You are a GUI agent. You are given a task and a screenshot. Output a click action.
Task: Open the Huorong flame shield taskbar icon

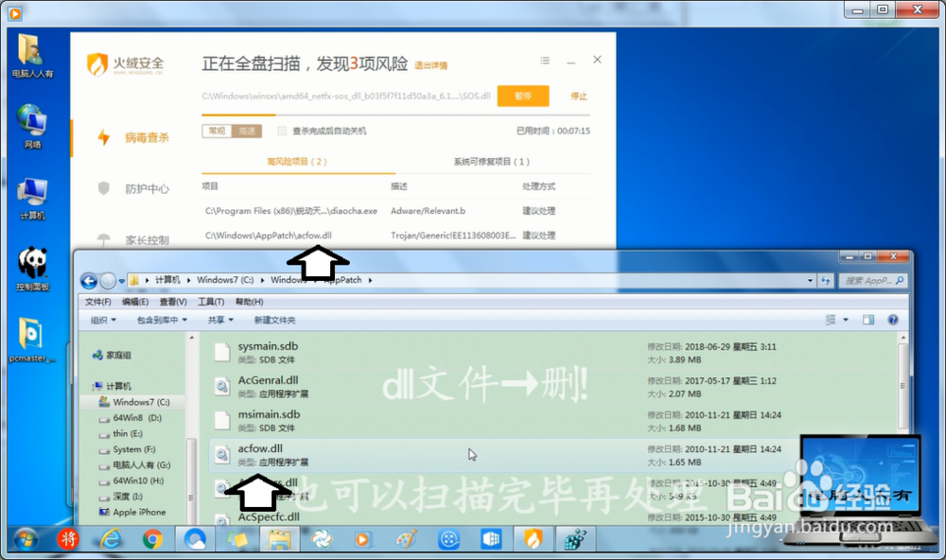(x=533, y=539)
